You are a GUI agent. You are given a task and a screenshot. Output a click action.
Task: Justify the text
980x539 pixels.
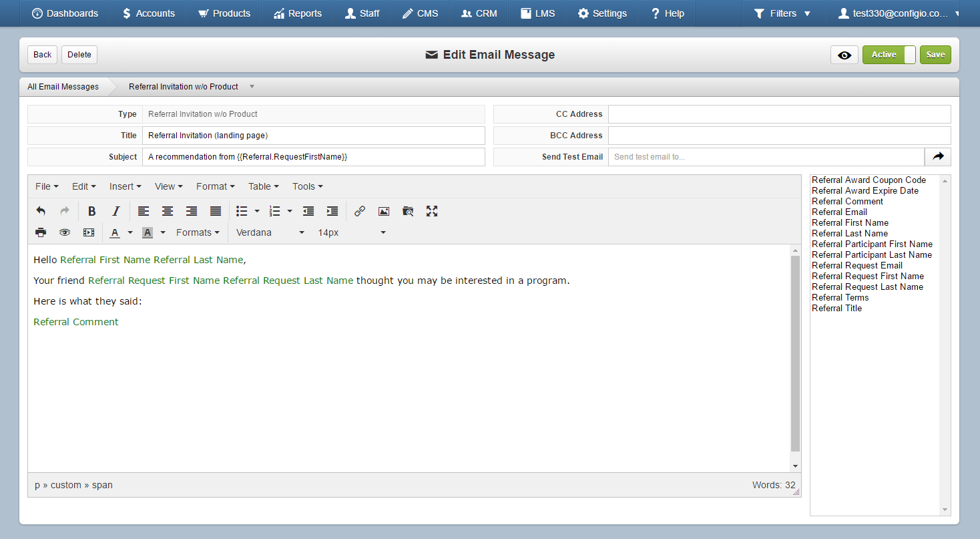[x=216, y=211]
